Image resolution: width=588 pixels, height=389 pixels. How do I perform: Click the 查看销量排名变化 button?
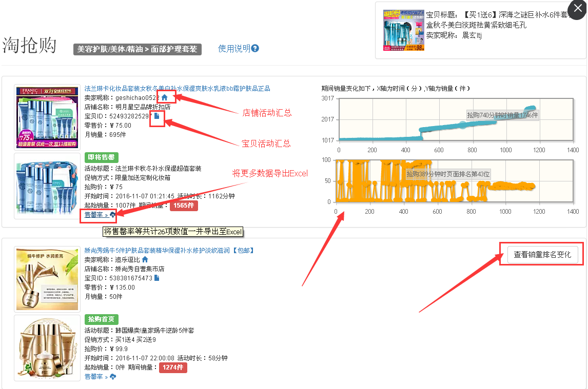coord(542,254)
